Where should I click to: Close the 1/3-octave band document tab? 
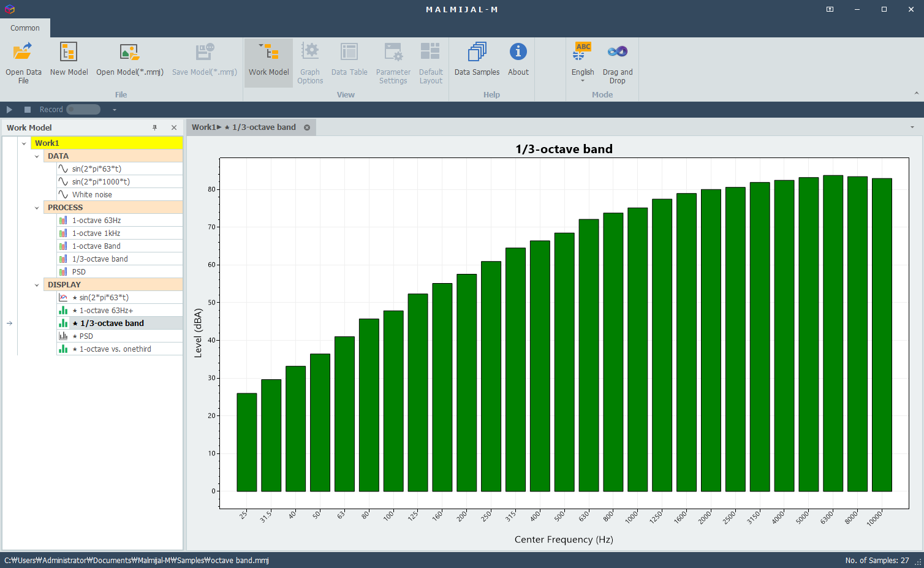(x=307, y=127)
